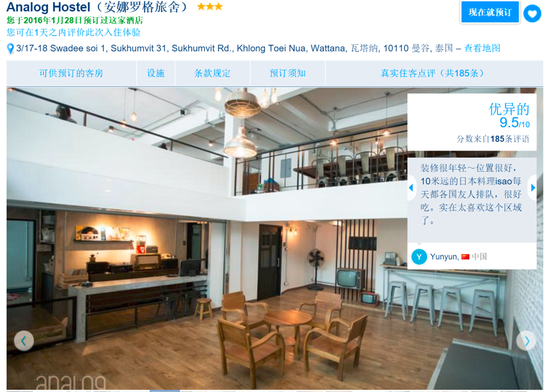The image size is (545, 392).
Task: Show the previous photo in gallery
Action: [x=24, y=341]
